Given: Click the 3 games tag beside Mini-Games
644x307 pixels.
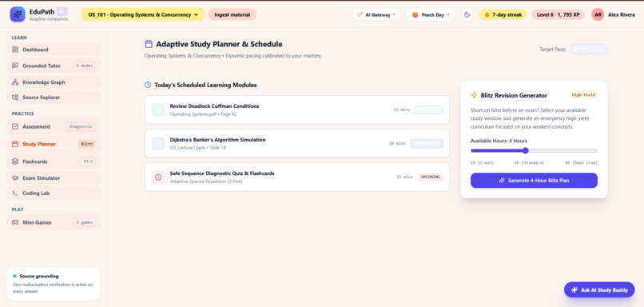Looking at the screenshot, I should (x=84, y=222).
